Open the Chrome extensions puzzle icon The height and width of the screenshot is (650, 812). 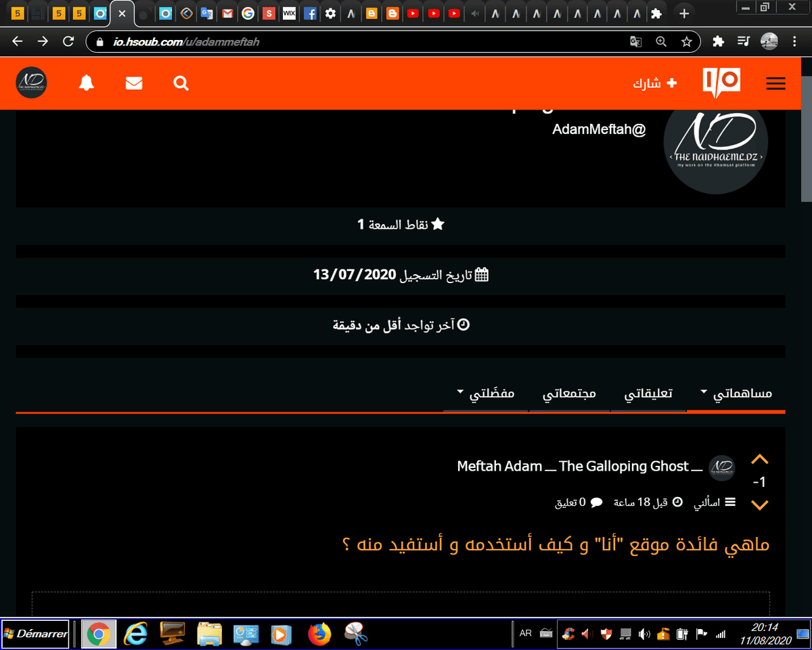coord(719,41)
